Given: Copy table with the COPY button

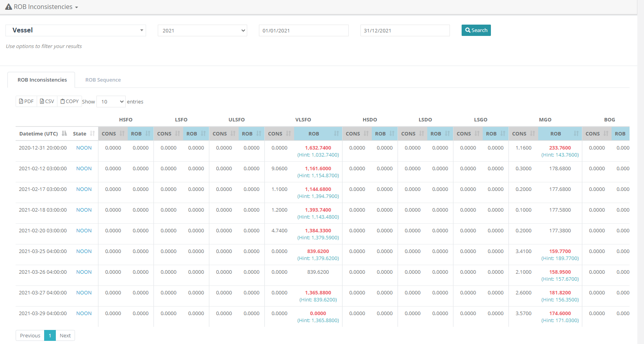Looking at the screenshot, I should (70, 101).
